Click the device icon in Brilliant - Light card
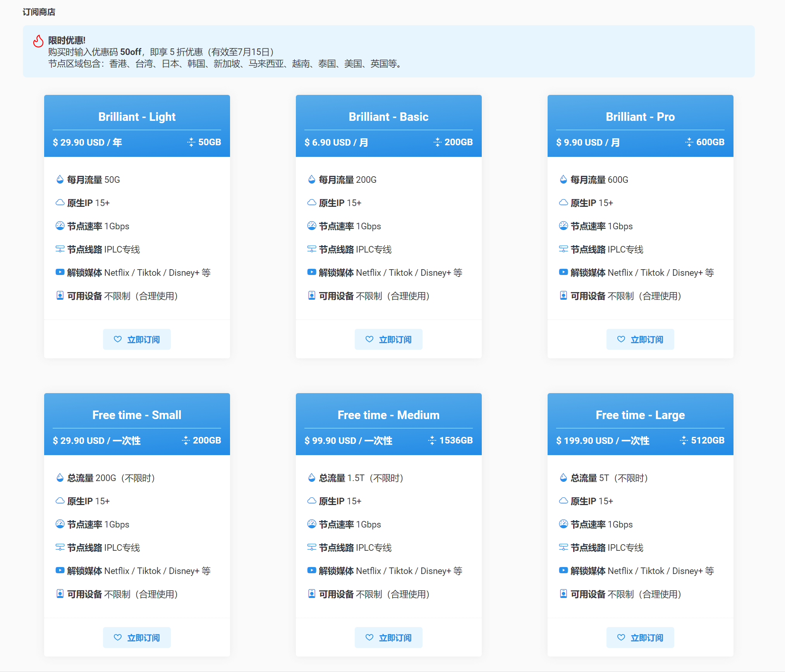 tap(60, 296)
